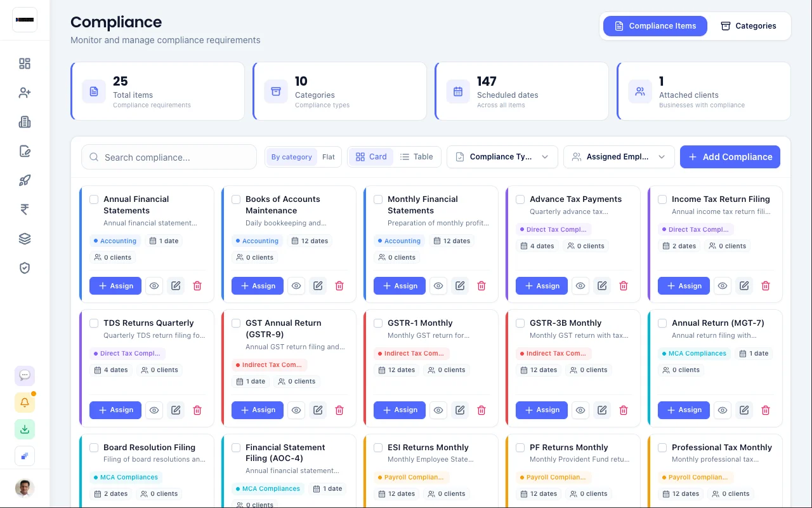Image resolution: width=812 pixels, height=508 pixels.
Task: Check the ESI Returns Monthly checkbox
Action: [x=378, y=448]
